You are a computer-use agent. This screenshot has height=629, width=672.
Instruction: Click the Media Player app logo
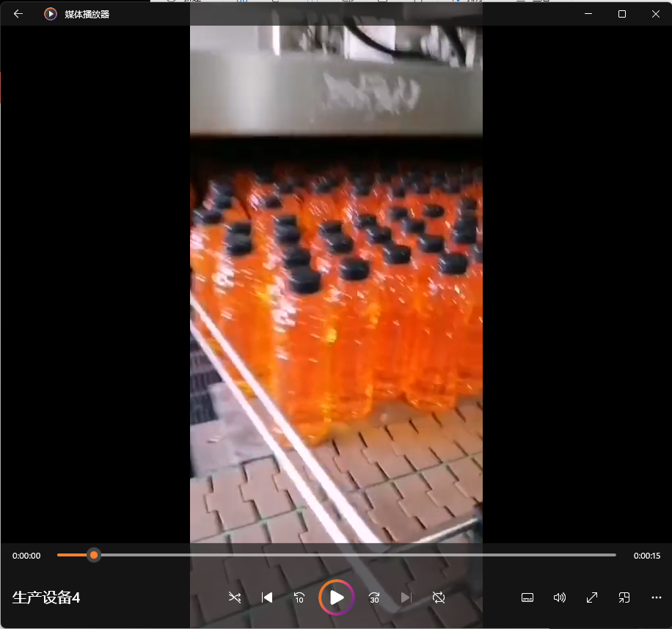(x=50, y=14)
